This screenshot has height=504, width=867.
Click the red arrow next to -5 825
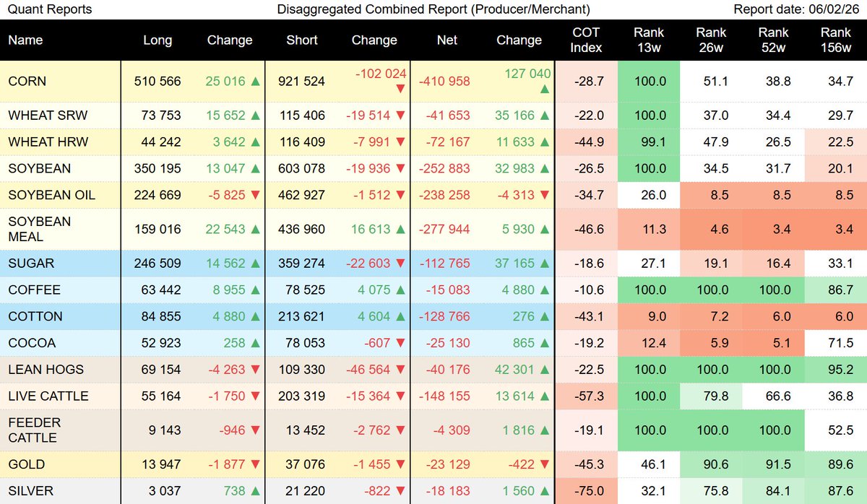click(255, 196)
